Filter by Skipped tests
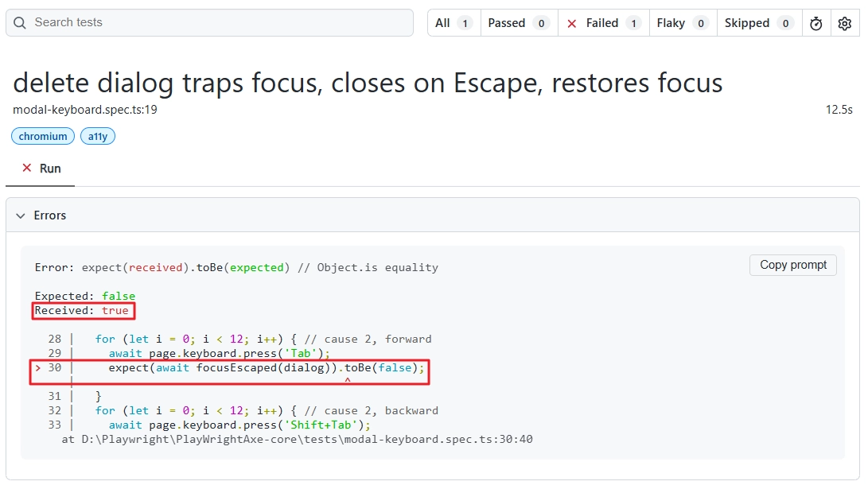 pos(759,23)
